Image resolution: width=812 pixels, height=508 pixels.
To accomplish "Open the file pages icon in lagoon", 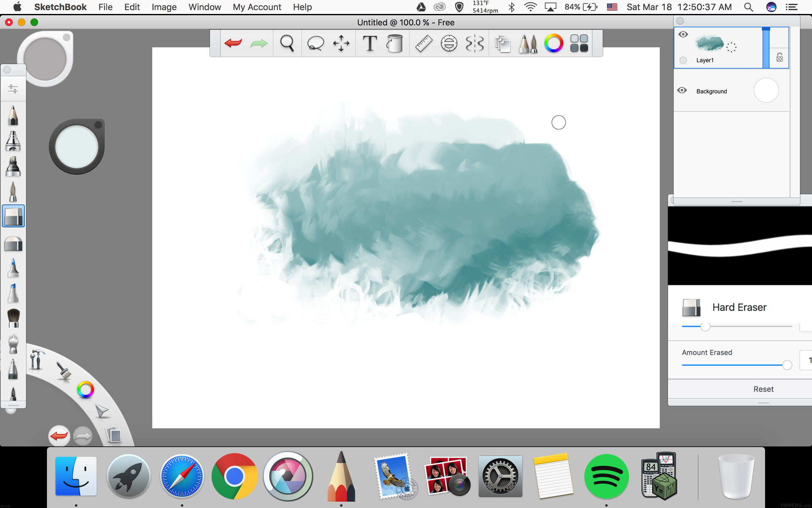I will coord(114,435).
